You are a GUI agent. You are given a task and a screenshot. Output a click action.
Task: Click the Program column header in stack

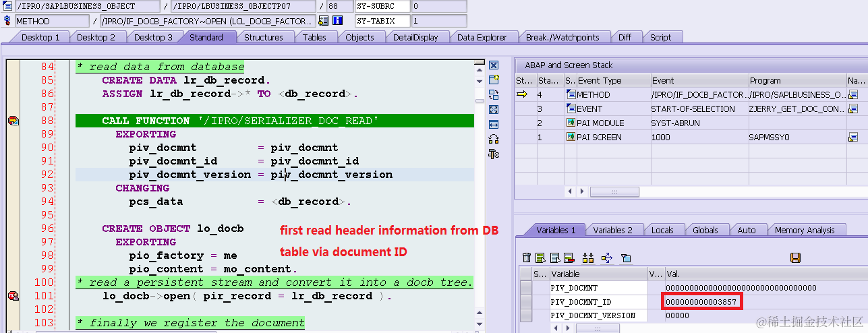(797, 80)
